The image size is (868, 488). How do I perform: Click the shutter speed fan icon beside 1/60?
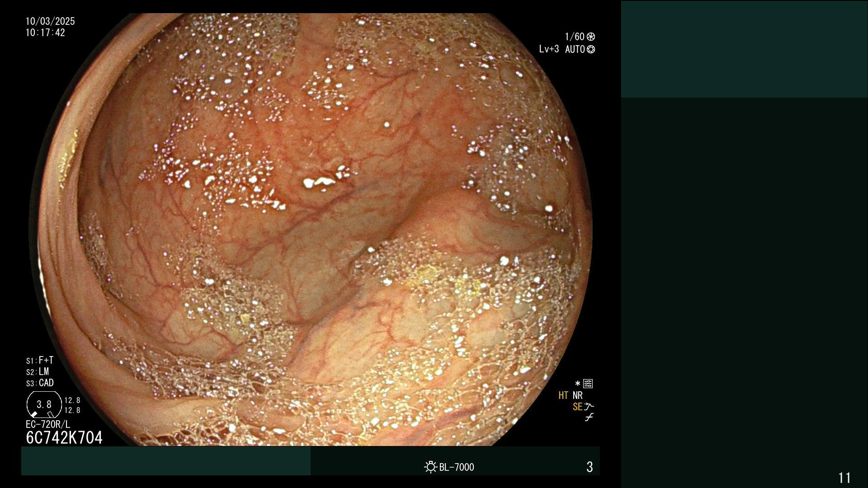tap(591, 37)
